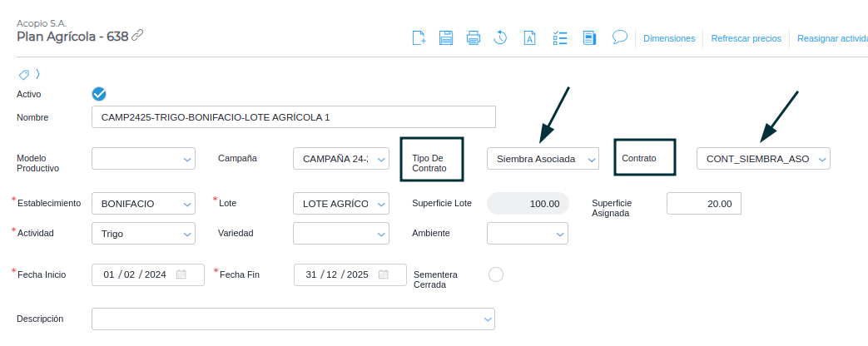Screen dimensions: 868x346
Task: Click the Nombre text field
Action: 293,117
